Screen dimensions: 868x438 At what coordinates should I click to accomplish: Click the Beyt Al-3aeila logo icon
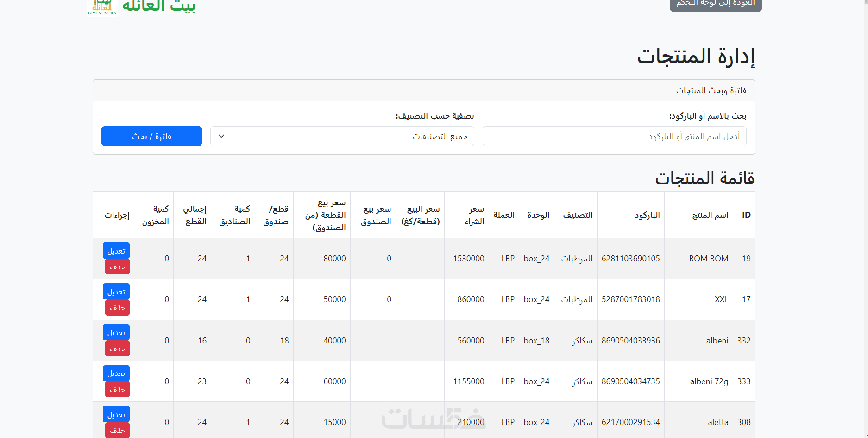click(102, 7)
